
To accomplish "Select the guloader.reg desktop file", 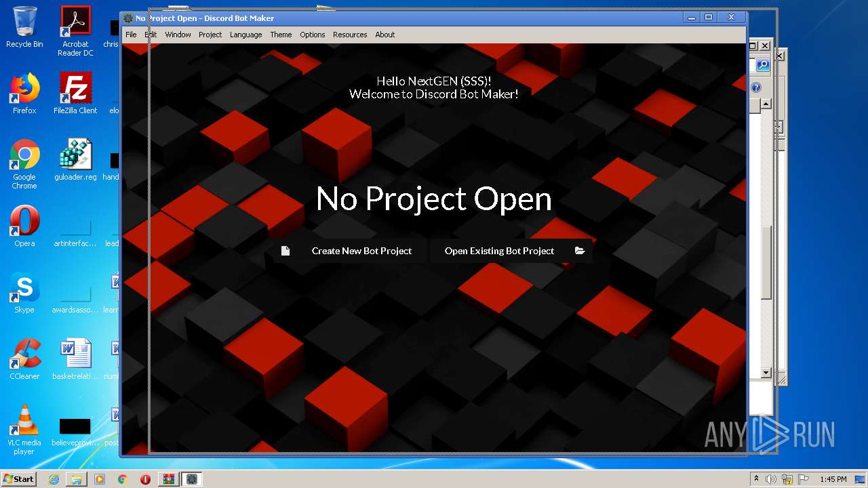I will pos(75,160).
